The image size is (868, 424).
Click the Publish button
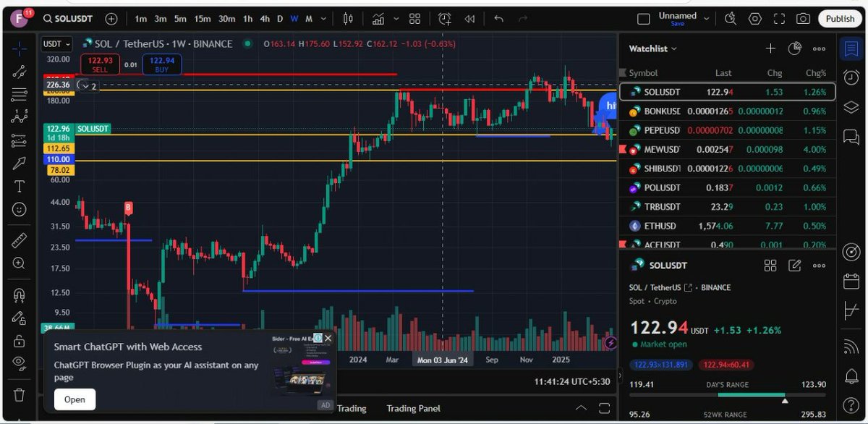[840, 19]
